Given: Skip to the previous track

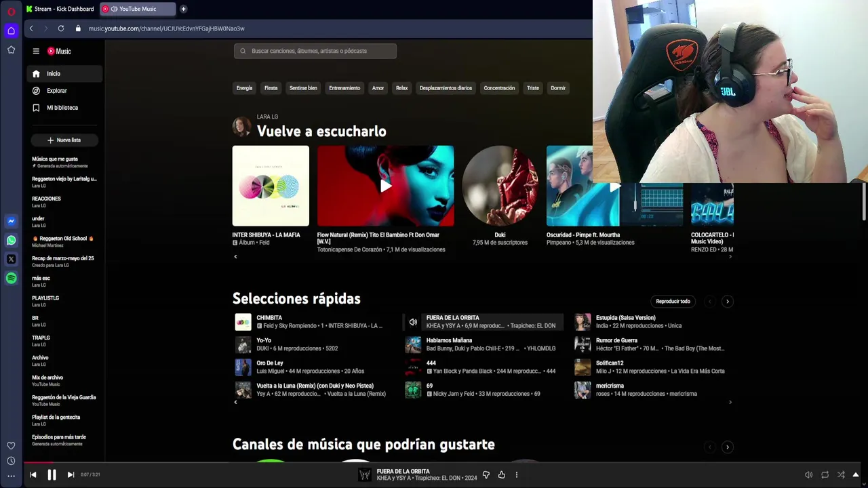Looking at the screenshot, I should point(33,474).
